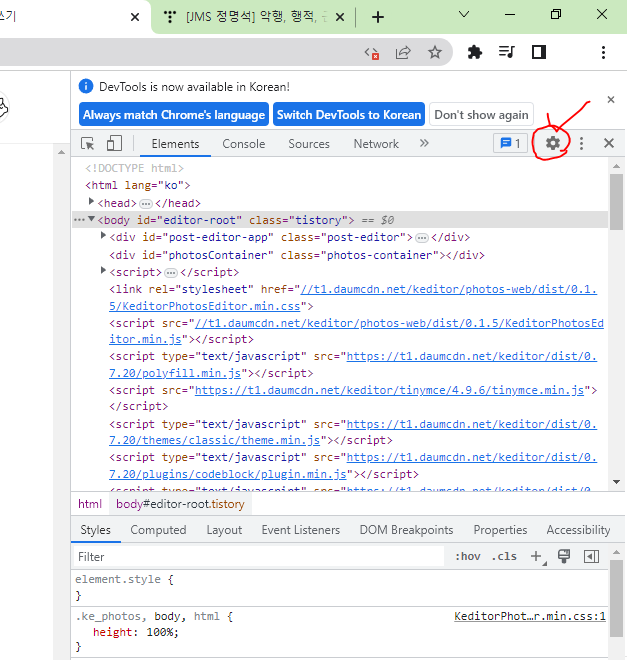627x660 pixels.
Task: Bookmark this page with the star
Action: click(435, 53)
